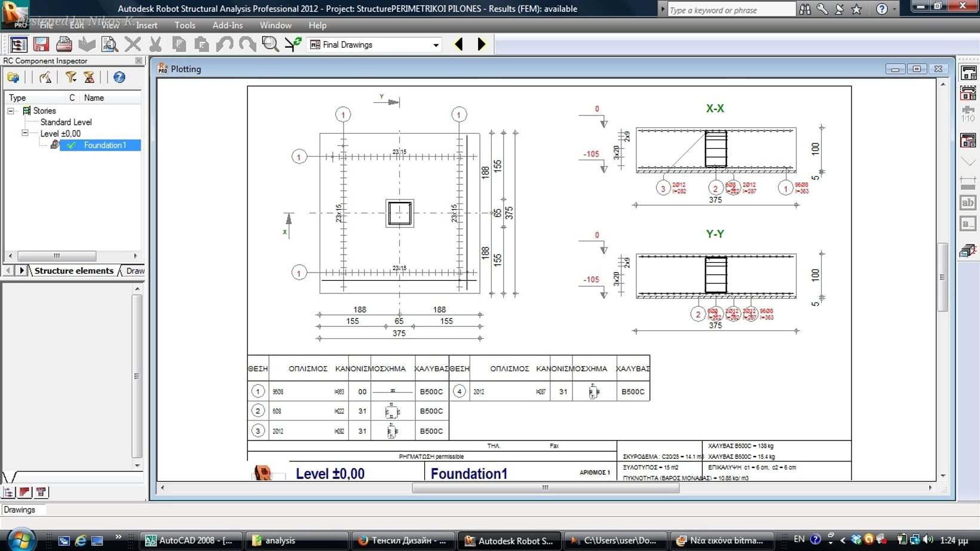Image resolution: width=980 pixels, height=551 pixels.
Task: Click the star Favorites icon in title bar
Action: pyautogui.click(x=856, y=10)
